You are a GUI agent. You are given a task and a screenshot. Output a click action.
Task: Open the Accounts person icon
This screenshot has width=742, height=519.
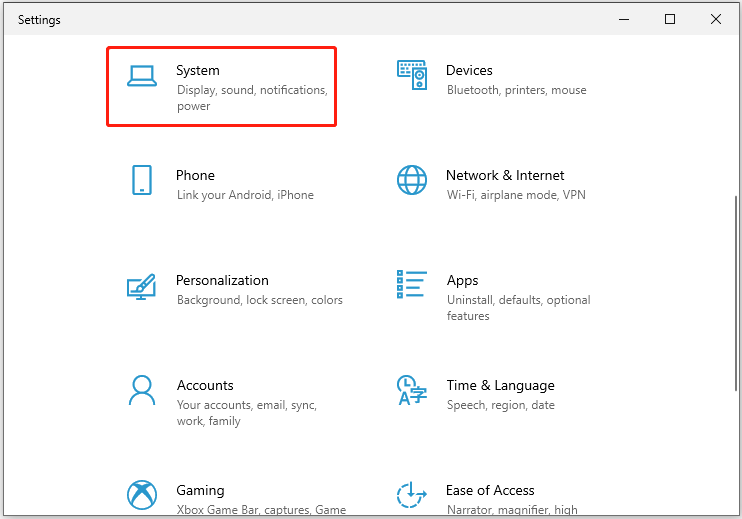click(142, 390)
